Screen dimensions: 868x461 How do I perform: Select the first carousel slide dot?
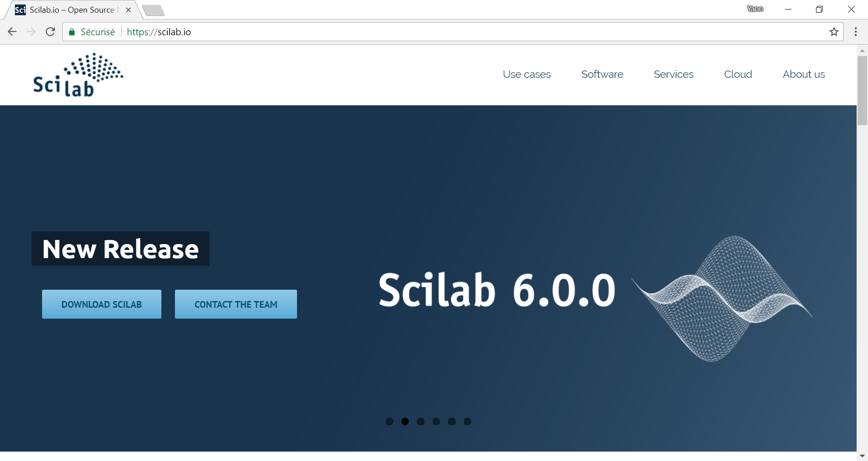click(389, 421)
